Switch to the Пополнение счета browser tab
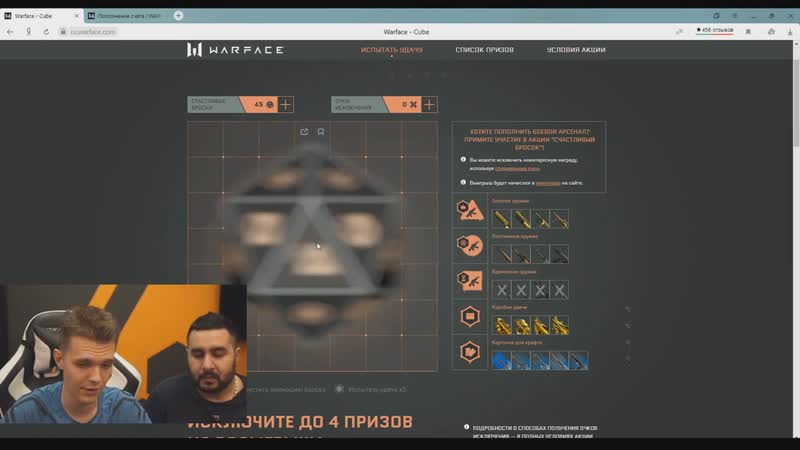Screen dimensions: 800x450 point(128,16)
